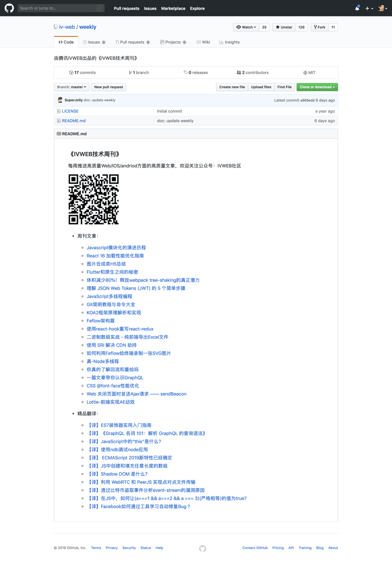Open React 16 加载性能优化指南 article

[x=115, y=256]
